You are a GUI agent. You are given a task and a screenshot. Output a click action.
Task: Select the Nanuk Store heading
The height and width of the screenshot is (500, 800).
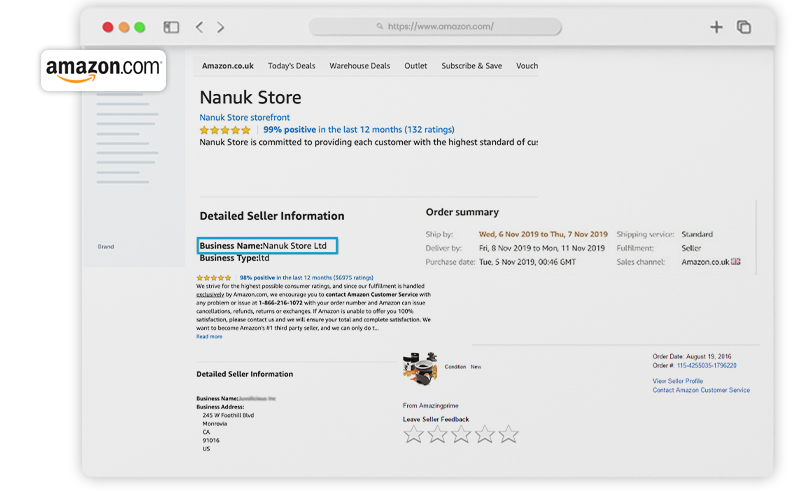click(250, 97)
